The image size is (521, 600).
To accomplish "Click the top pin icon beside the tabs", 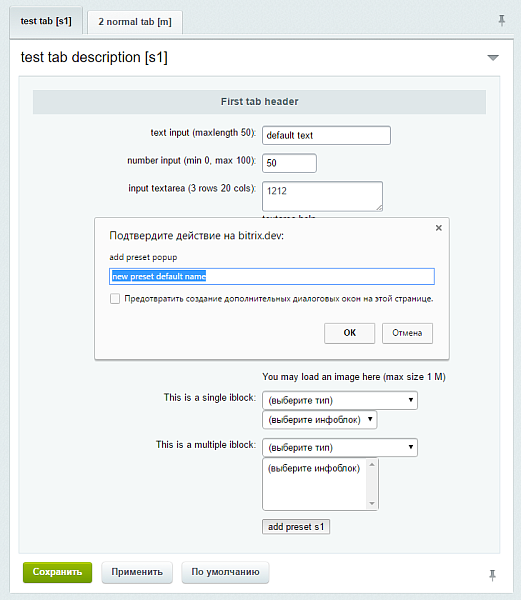I will pos(501,20).
